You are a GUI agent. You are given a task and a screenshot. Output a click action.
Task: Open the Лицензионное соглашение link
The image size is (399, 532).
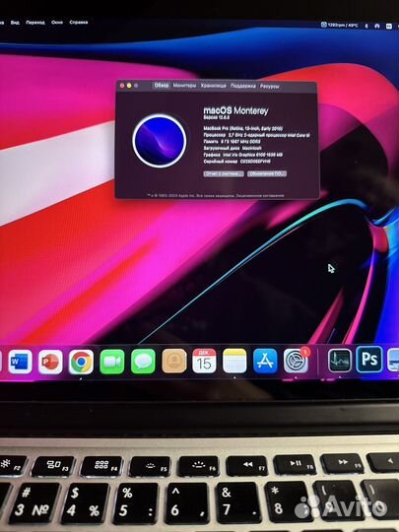tap(260, 195)
